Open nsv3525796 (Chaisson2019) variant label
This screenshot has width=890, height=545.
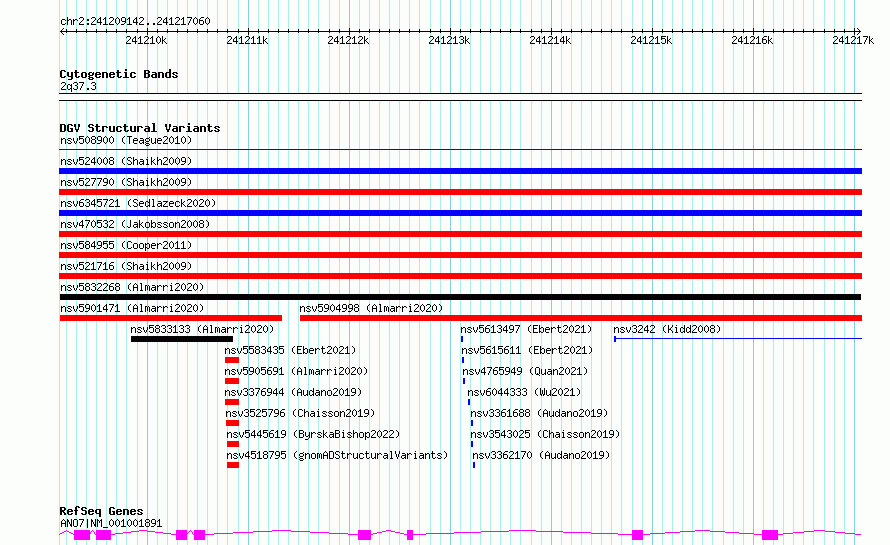[300, 413]
